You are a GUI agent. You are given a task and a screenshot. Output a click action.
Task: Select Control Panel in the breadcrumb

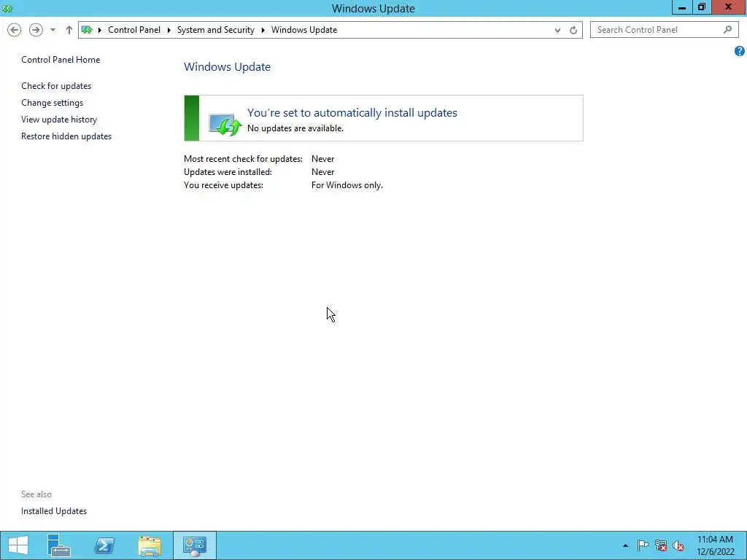coord(134,29)
